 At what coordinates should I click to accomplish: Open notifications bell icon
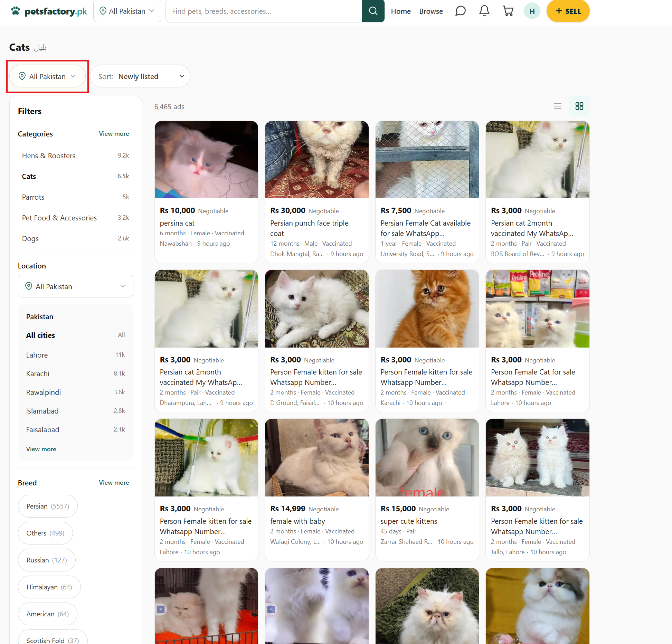pos(484,11)
